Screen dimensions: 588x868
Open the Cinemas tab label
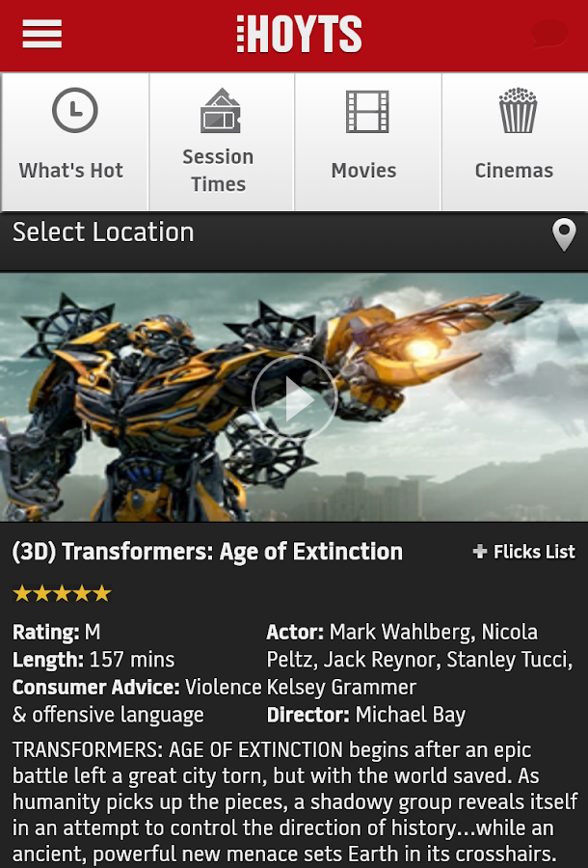514,171
